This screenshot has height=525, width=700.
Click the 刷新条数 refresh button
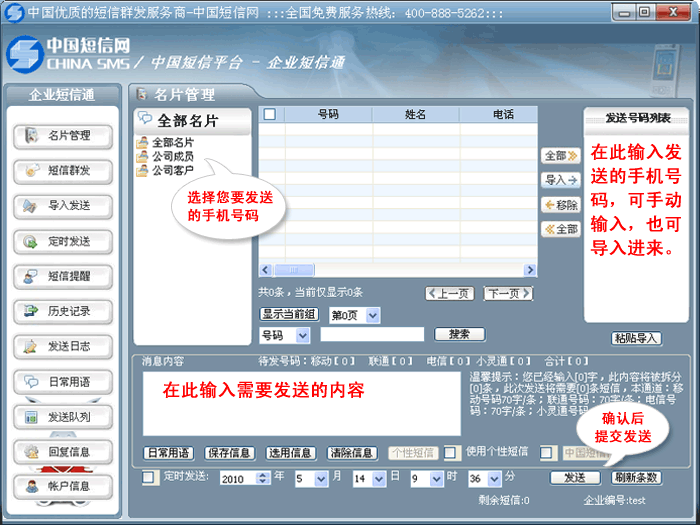coord(636,478)
